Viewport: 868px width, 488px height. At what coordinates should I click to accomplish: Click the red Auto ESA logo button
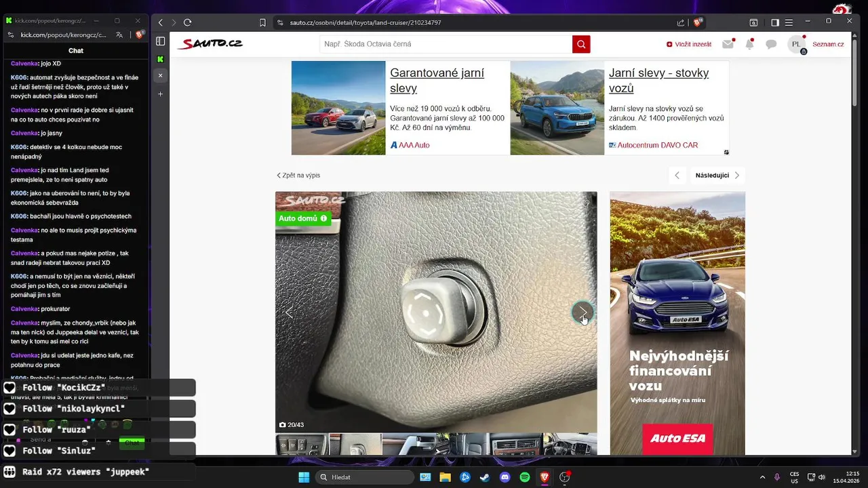coord(677,439)
